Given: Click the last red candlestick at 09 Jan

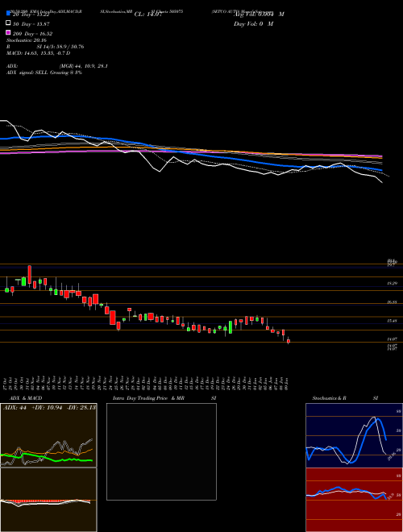Looking at the screenshot, I should point(289,341).
